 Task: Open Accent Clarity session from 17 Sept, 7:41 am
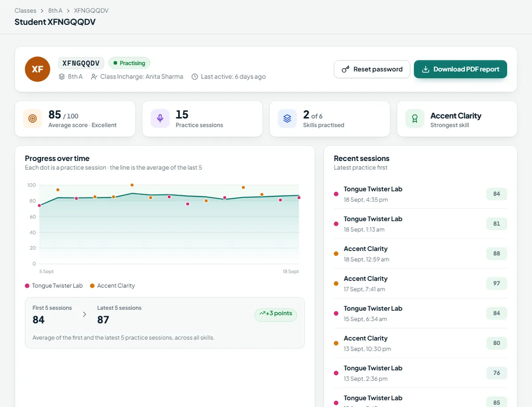[420, 283]
